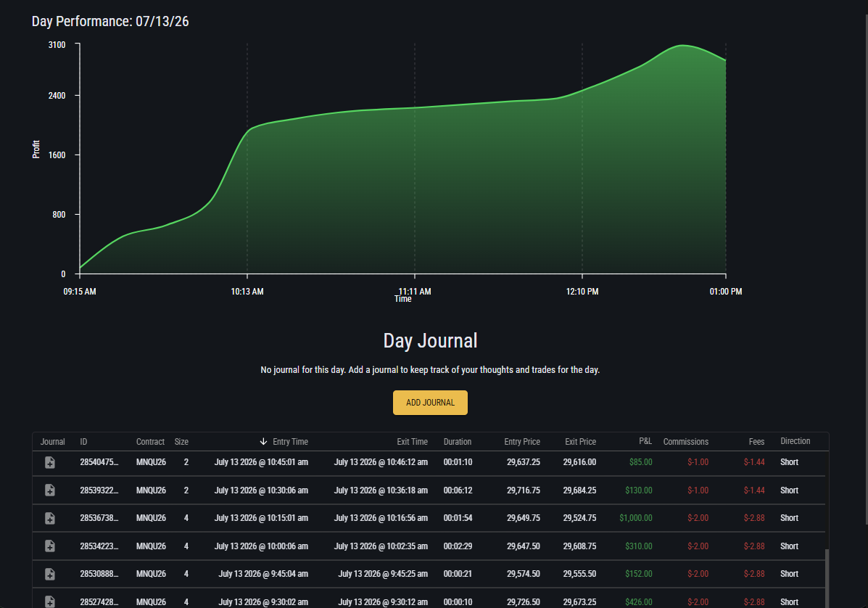Add journal for trade 28536738
The image size is (868, 608).
[50, 518]
